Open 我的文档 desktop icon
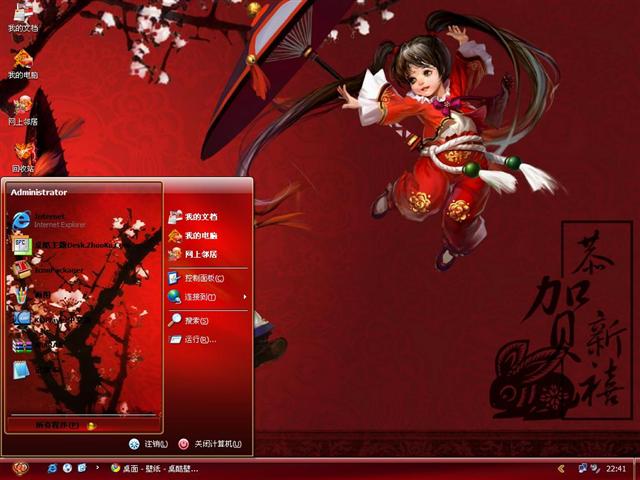 23,16
